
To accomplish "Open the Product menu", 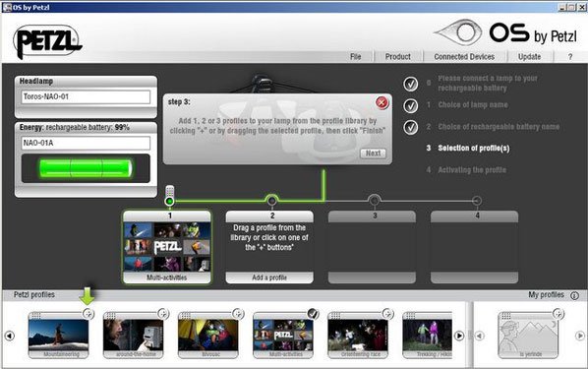I will tap(398, 57).
